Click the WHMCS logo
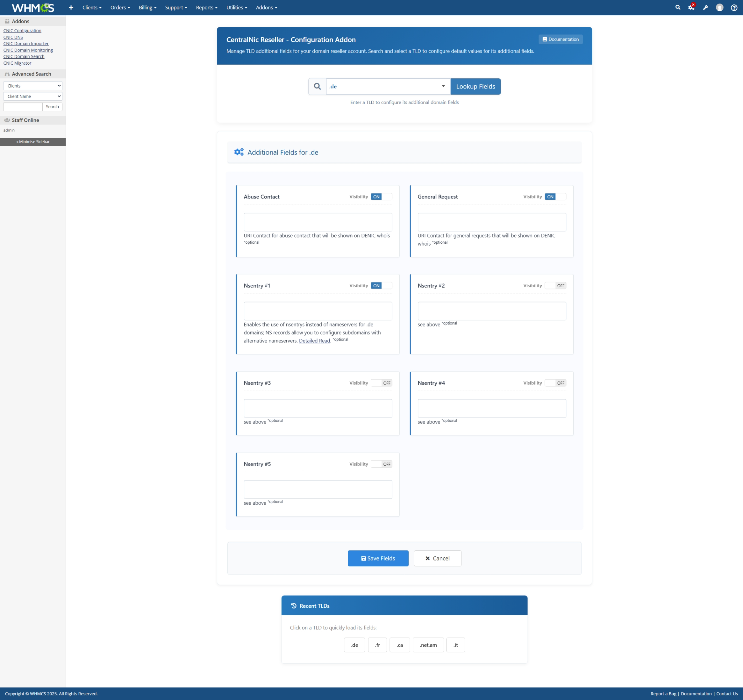Viewport: 743px width, 700px height. (33, 7)
